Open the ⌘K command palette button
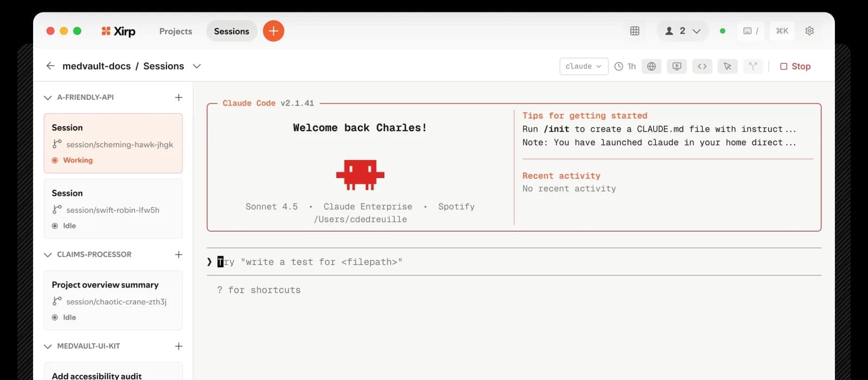 (x=782, y=31)
